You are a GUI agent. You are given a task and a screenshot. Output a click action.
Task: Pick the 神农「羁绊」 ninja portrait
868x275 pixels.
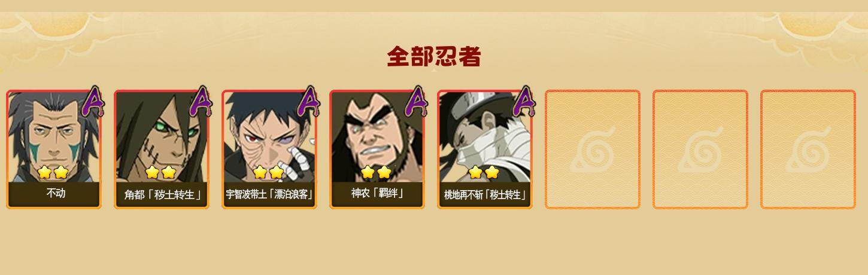pos(377,149)
